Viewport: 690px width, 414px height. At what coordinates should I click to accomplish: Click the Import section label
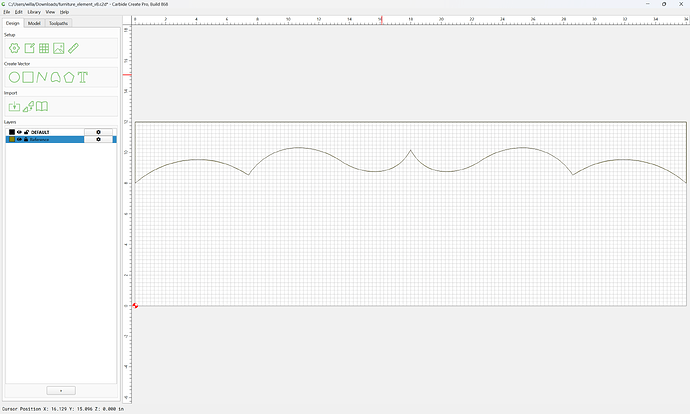(x=11, y=93)
